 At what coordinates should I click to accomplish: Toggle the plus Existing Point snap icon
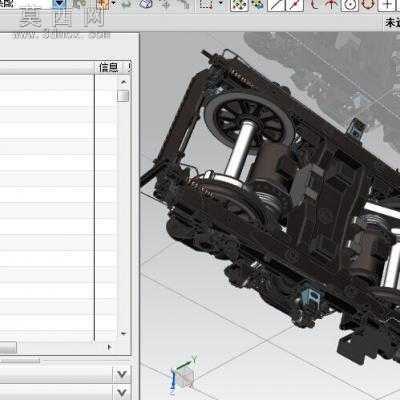(x=387, y=5)
